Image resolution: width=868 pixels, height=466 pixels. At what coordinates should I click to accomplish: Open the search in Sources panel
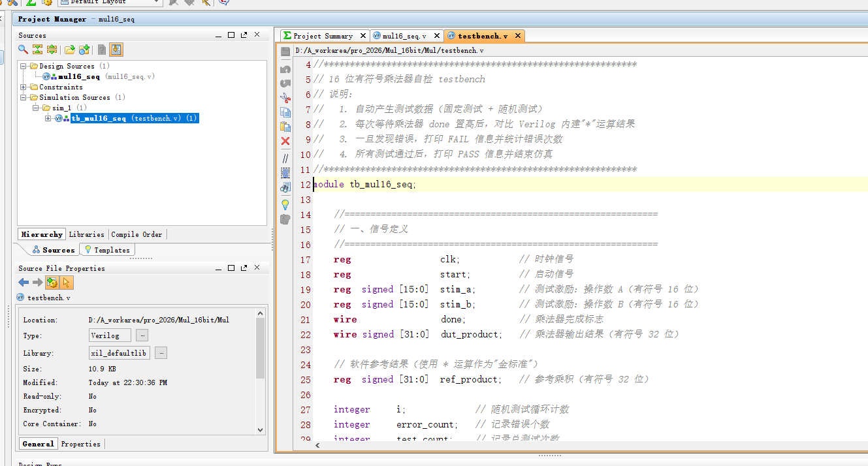point(23,50)
